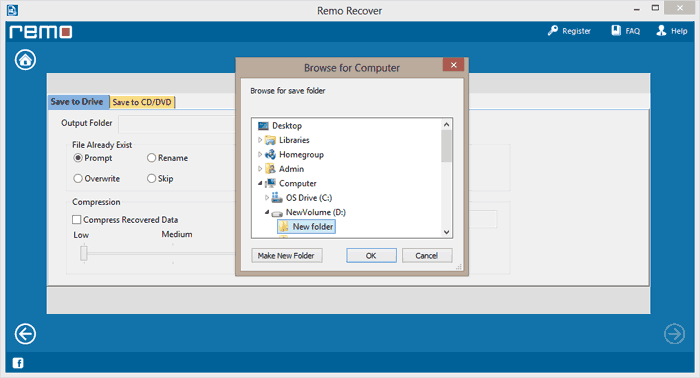Screen dimensions: 700x378
Task: Select the Overwrite radio option
Action: [78, 179]
